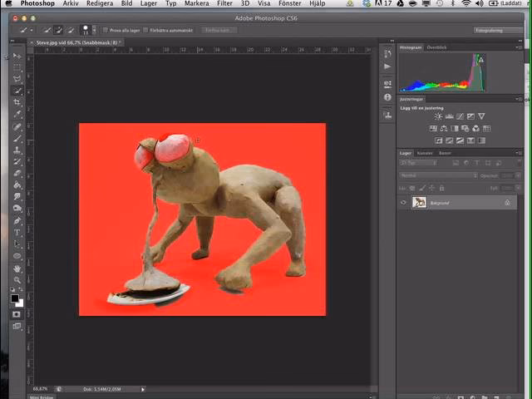Open the Filter menu

(x=224, y=4)
